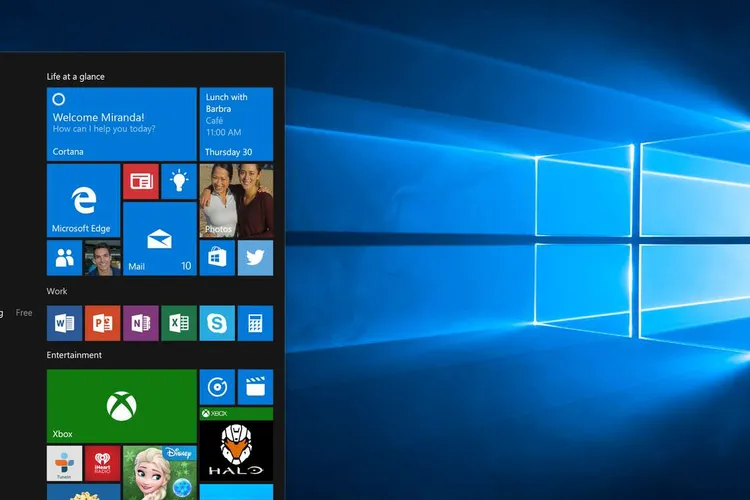Click the lightbulb Tips tile
750x500 pixels.
coord(179,181)
